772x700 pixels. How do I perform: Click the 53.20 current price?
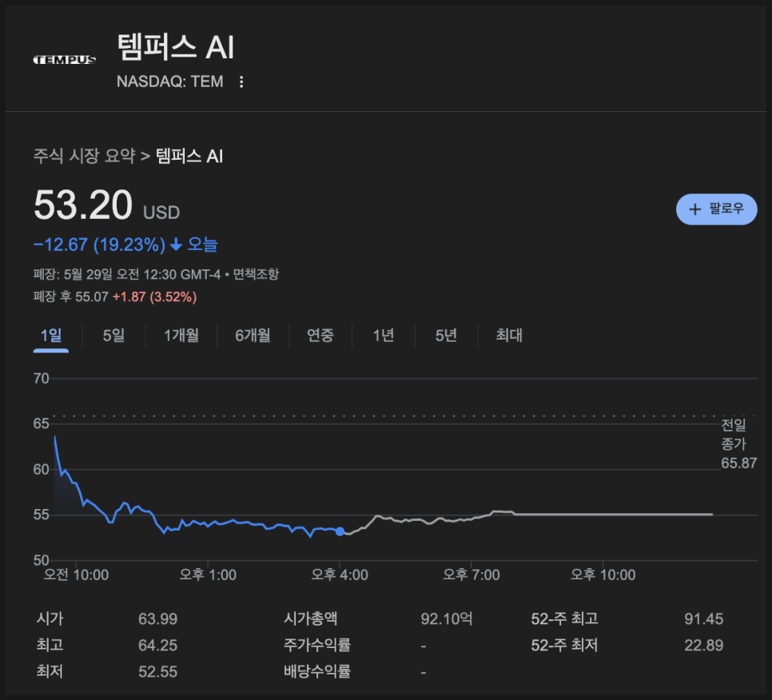83,205
